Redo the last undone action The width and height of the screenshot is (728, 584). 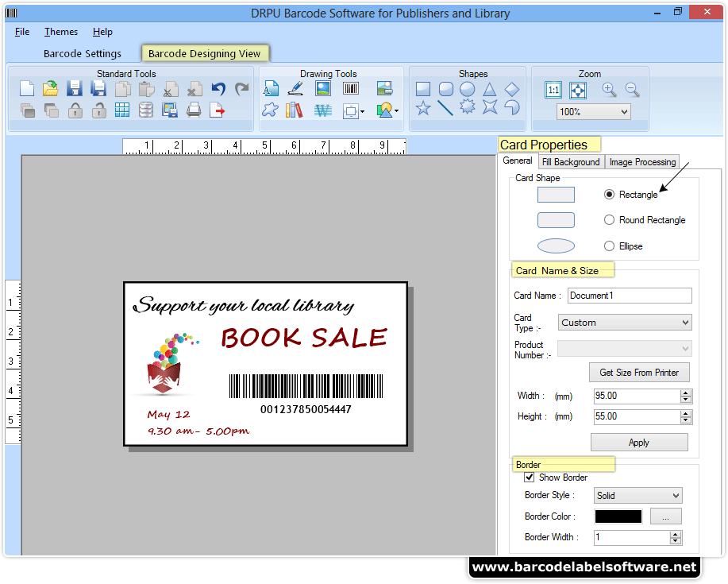pyautogui.click(x=242, y=88)
